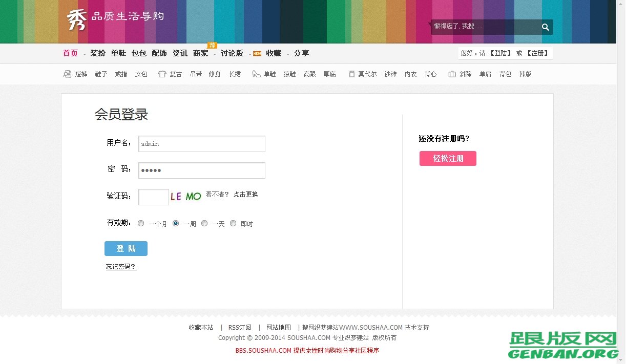The image size is (626, 364).
Task: Open the 装扮 navigation menu
Action: 97,53
